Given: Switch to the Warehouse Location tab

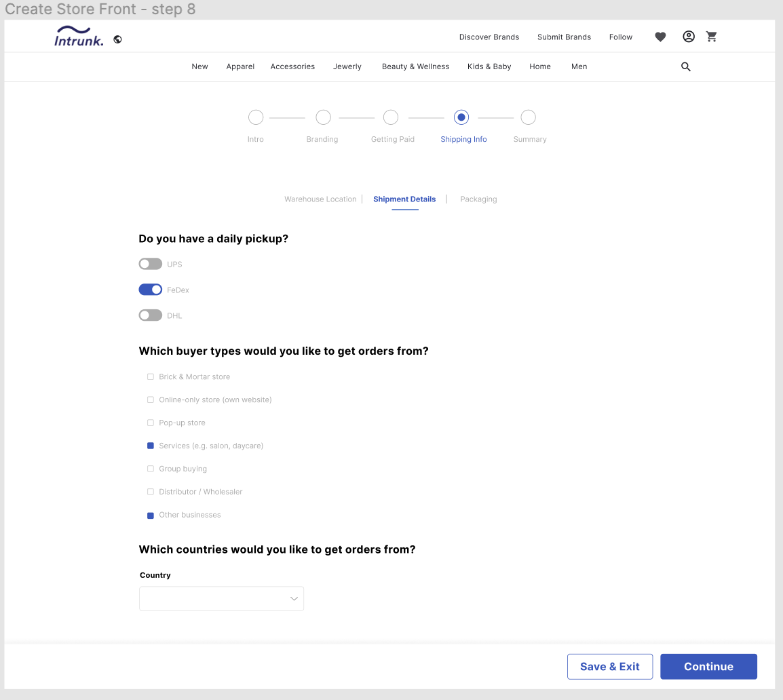Looking at the screenshot, I should point(320,199).
